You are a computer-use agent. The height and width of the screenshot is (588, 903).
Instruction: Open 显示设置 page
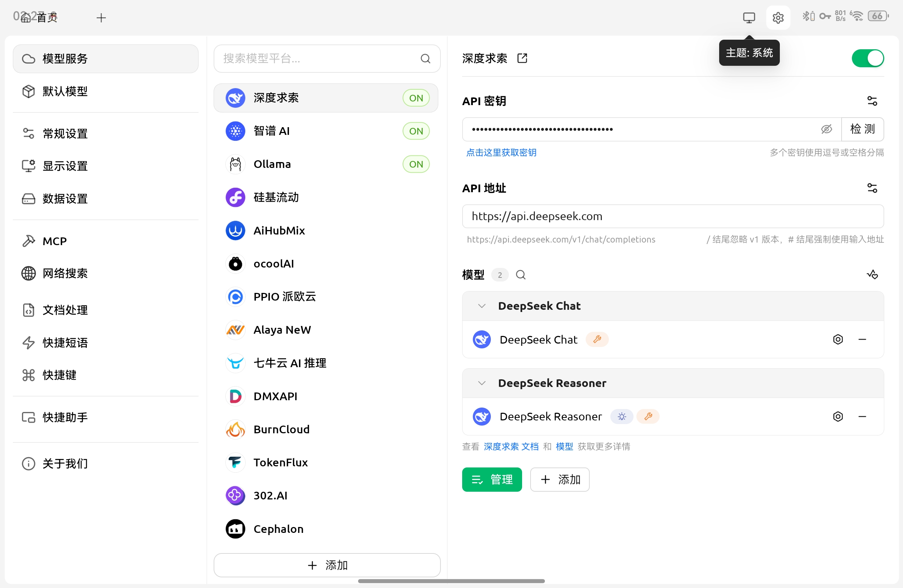[106, 166]
